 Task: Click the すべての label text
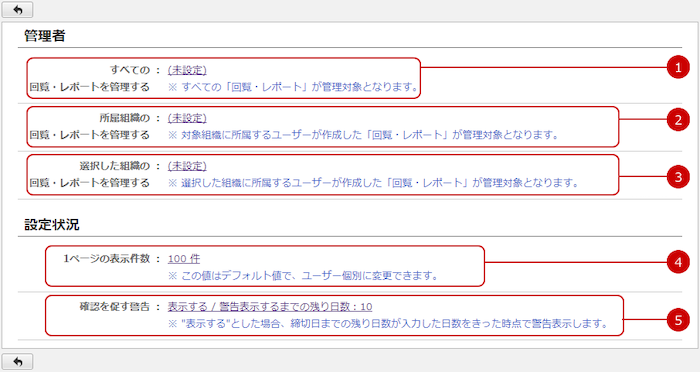click(130, 70)
